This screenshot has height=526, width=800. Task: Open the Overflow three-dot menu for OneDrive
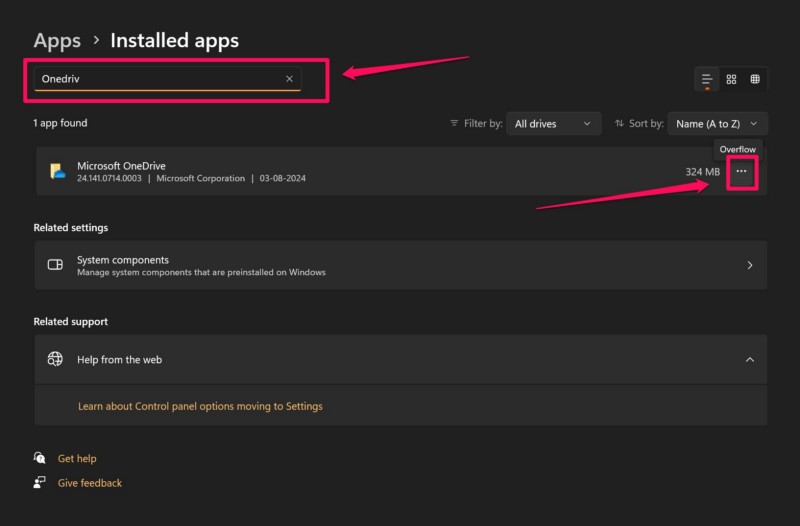click(x=741, y=172)
